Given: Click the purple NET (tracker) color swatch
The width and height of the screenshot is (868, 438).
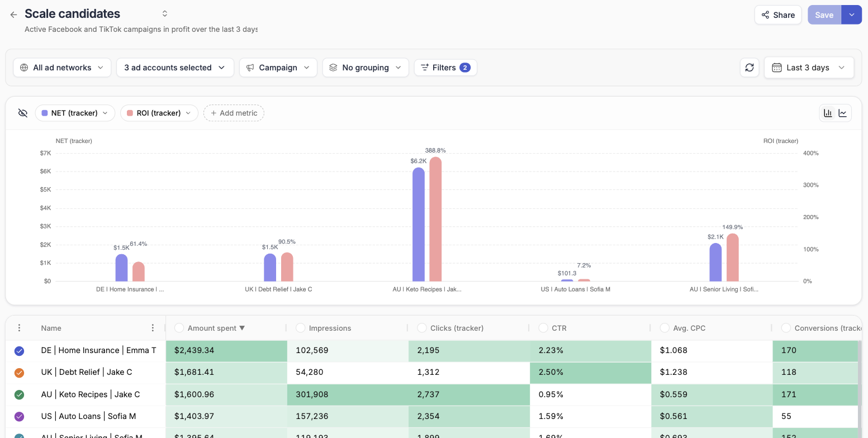Looking at the screenshot, I should [x=45, y=113].
